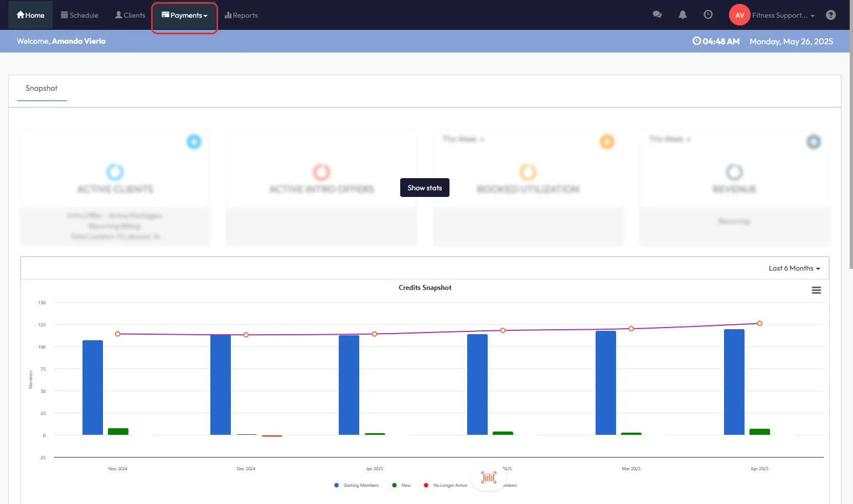Click the orange barcode scanner button
Viewport: 853px width, 504px height.
488,477
